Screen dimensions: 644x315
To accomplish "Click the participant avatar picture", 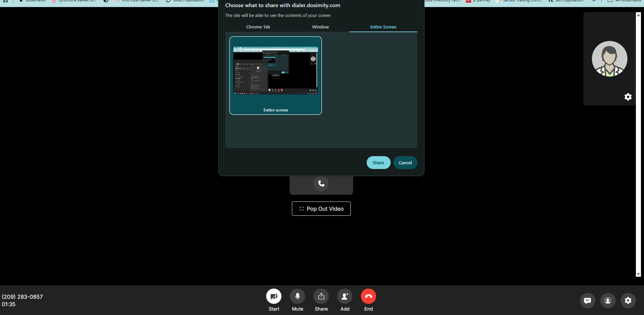I will [x=609, y=59].
